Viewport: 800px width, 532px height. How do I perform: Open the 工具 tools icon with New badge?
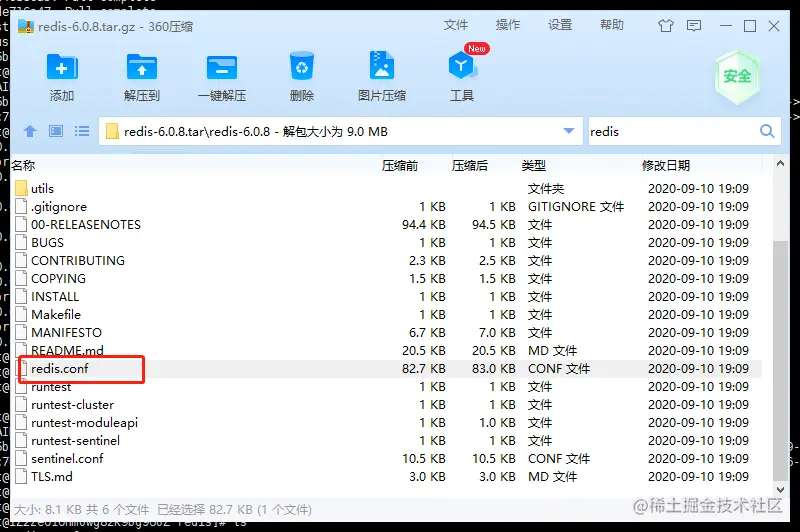pos(463,66)
